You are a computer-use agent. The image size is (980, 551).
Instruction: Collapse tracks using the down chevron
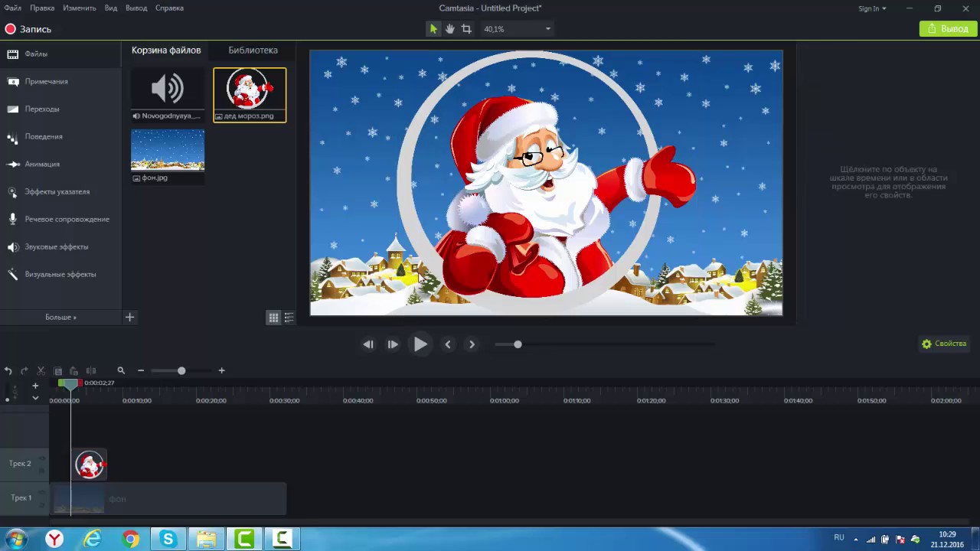(35, 398)
